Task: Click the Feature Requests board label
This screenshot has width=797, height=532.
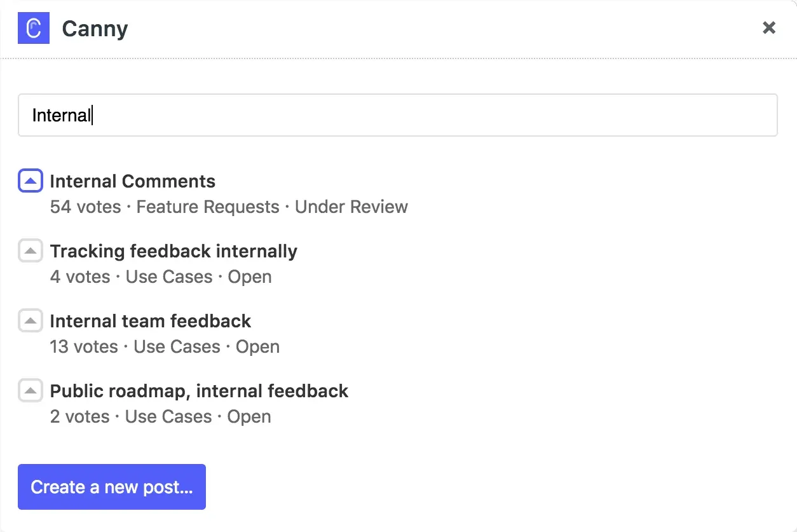Action: pyautogui.click(x=207, y=207)
